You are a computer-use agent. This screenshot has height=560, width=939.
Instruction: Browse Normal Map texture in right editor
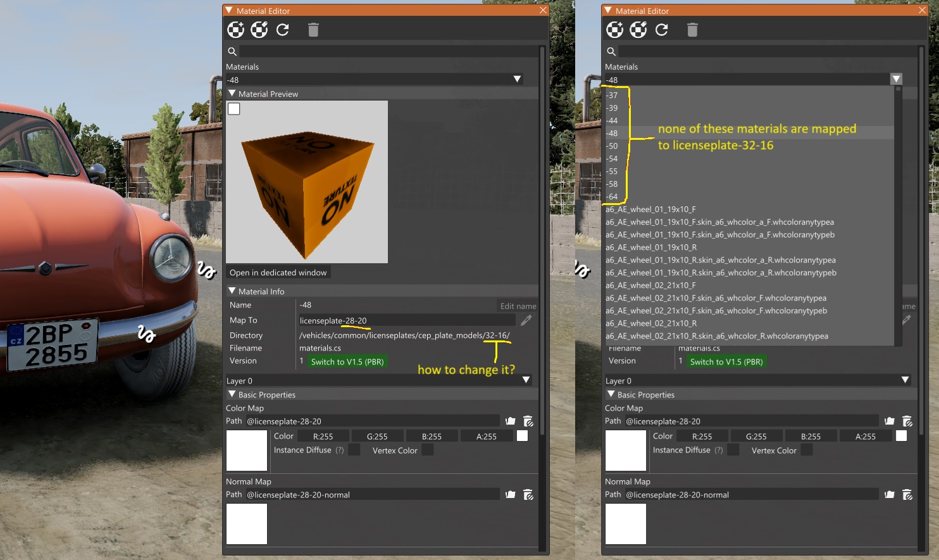click(x=890, y=495)
